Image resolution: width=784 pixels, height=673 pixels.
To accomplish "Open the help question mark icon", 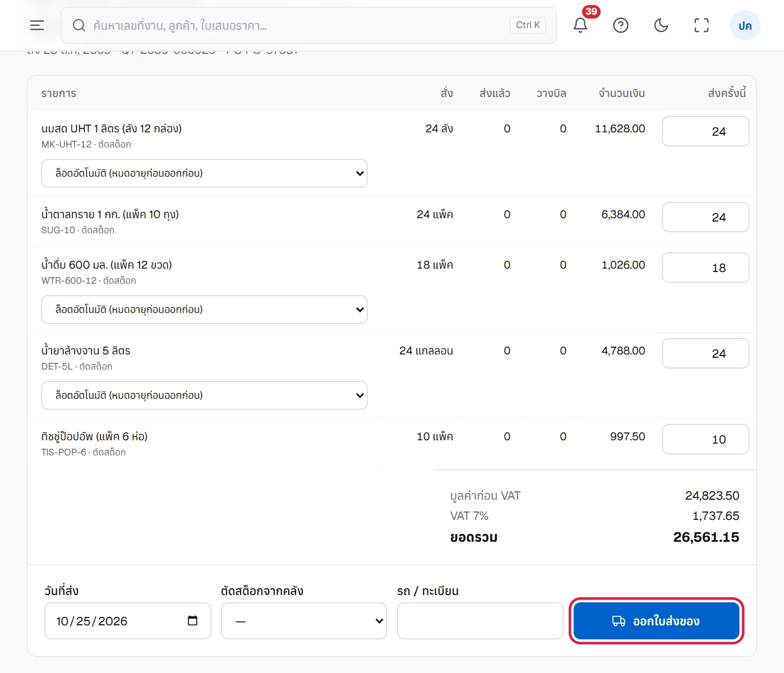I will click(x=621, y=25).
